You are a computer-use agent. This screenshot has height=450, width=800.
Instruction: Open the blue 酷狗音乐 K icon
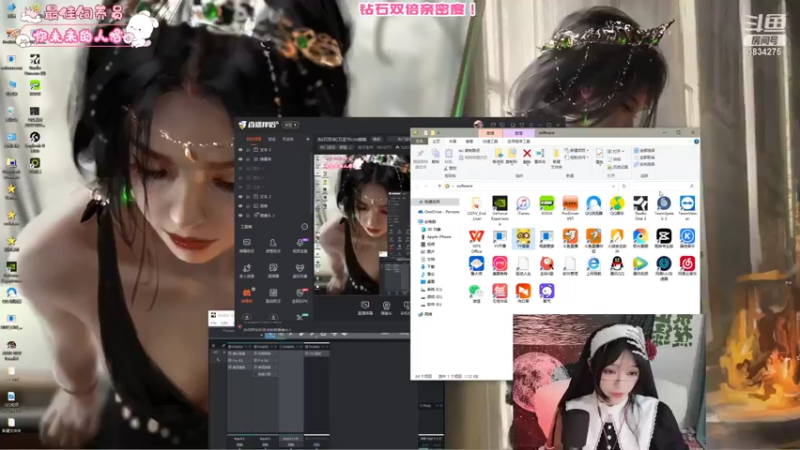pos(687,238)
